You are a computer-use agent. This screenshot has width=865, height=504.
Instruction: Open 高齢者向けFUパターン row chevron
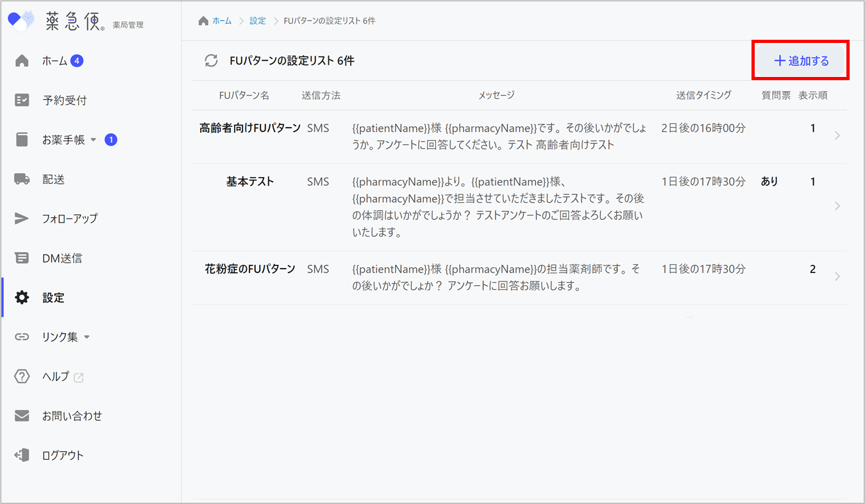pyautogui.click(x=837, y=135)
